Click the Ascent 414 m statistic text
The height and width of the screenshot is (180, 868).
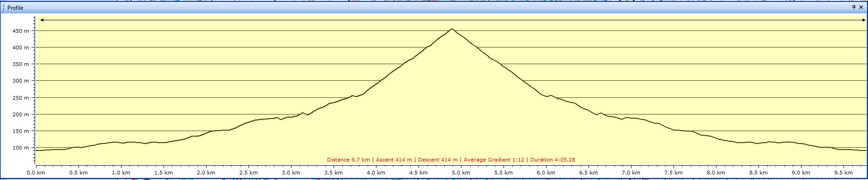pyautogui.click(x=394, y=160)
